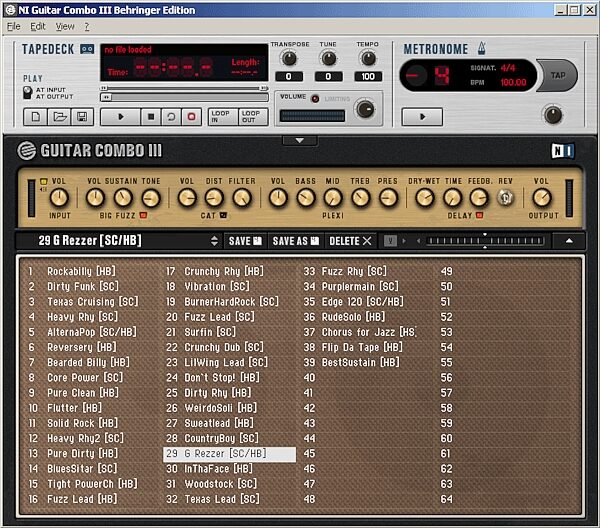The height and width of the screenshot is (528, 600).
Task: Click Save As for the preset
Action: tap(295, 241)
